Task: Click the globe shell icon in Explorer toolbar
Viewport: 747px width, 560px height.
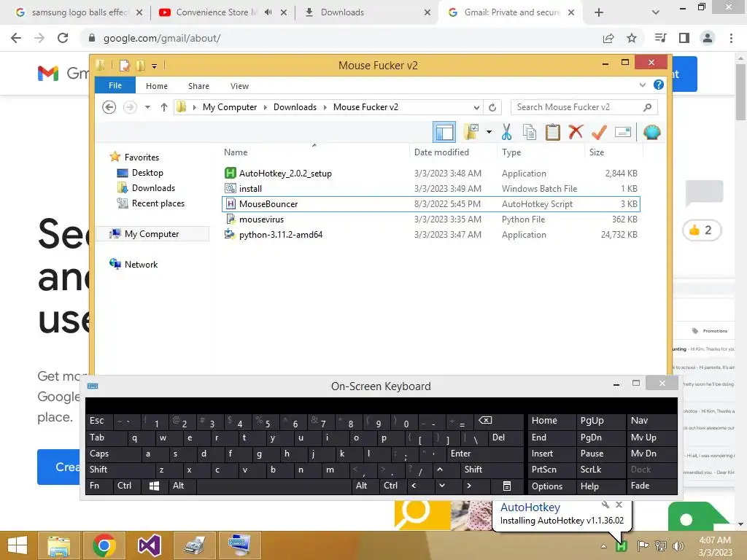Action: point(651,132)
